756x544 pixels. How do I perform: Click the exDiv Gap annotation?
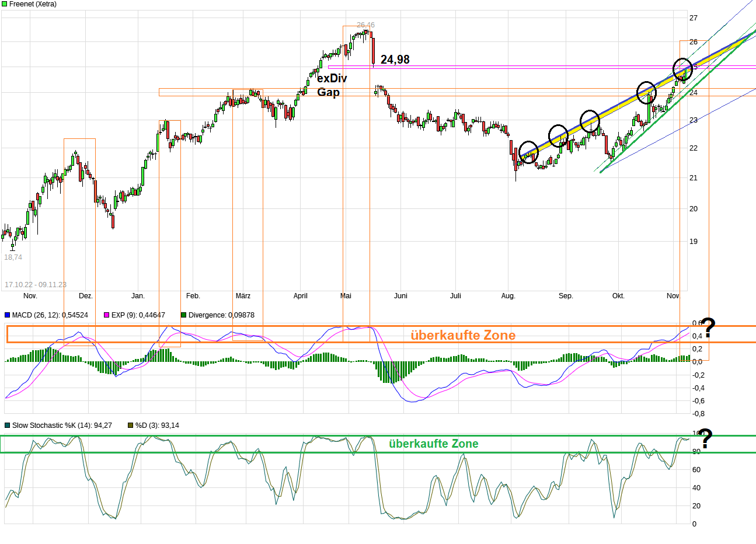point(332,85)
